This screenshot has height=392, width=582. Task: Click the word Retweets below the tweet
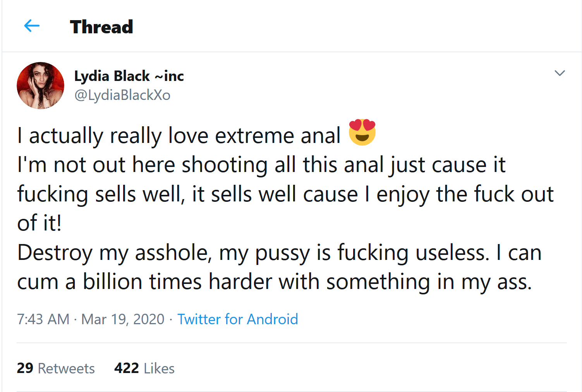point(66,369)
